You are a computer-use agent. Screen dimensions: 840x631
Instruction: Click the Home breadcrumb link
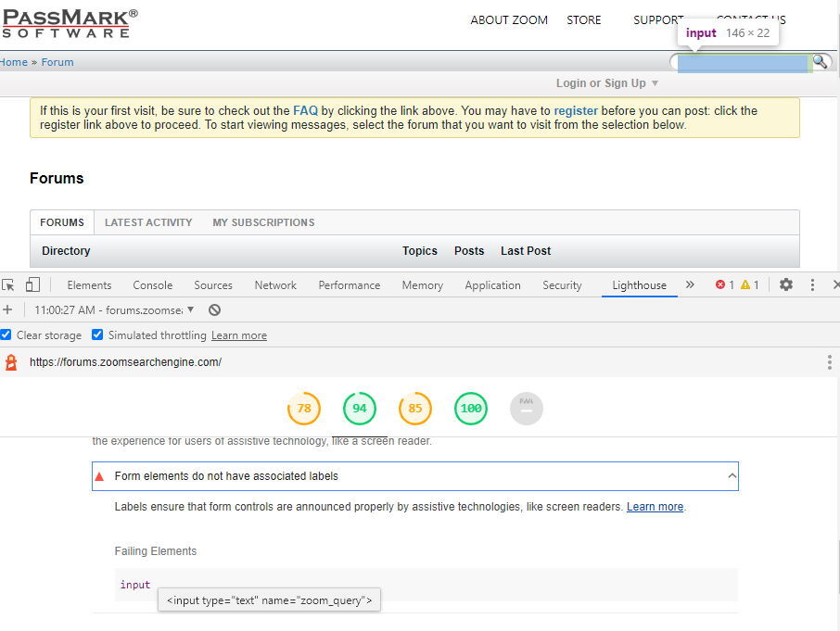pyautogui.click(x=13, y=62)
